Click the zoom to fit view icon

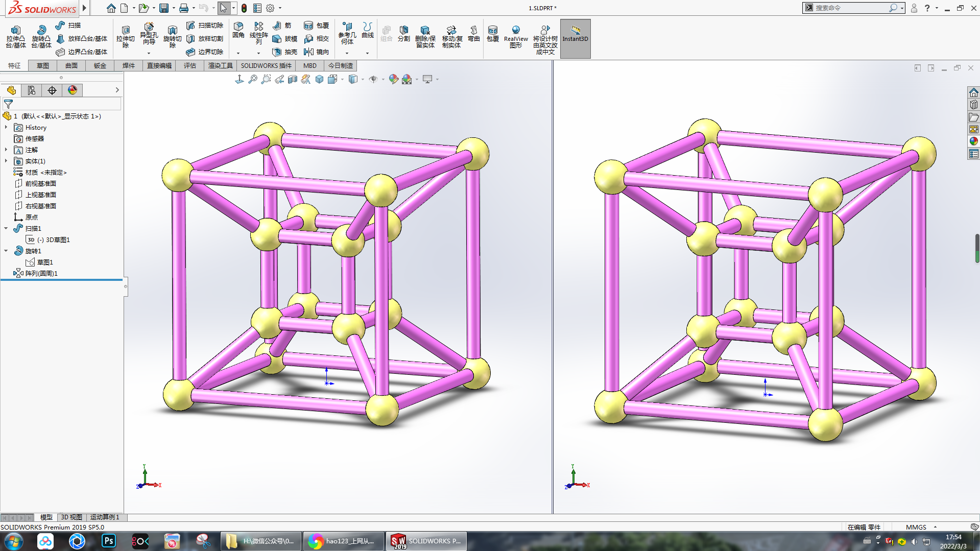pyautogui.click(x=252, y=79)
